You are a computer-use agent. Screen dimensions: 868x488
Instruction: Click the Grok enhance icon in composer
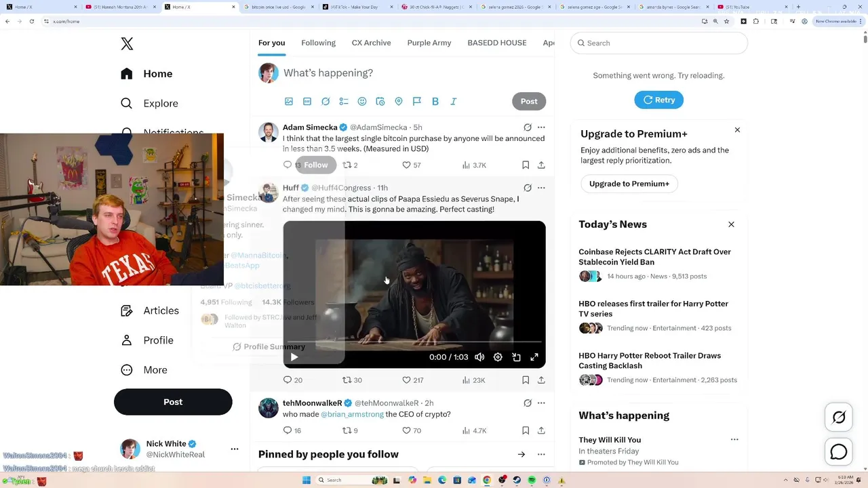pos(325,102)
